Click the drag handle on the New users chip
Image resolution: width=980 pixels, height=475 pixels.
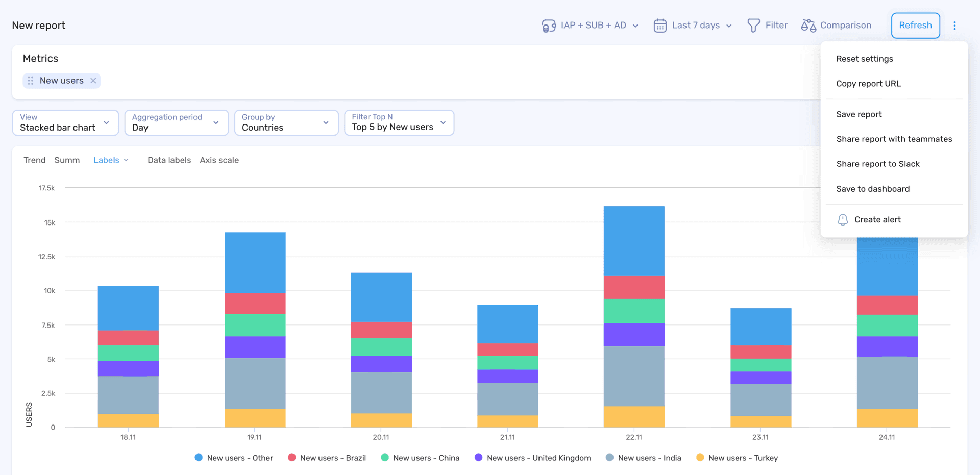[31, 80]
